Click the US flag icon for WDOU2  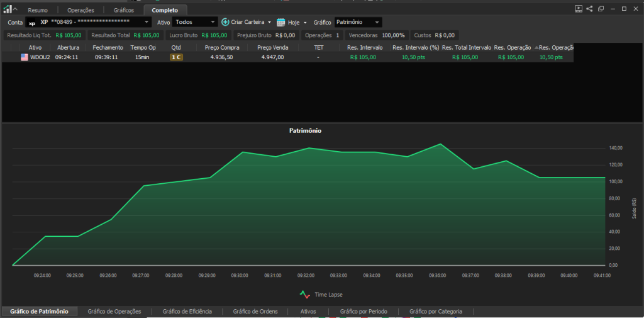point(25,57)
